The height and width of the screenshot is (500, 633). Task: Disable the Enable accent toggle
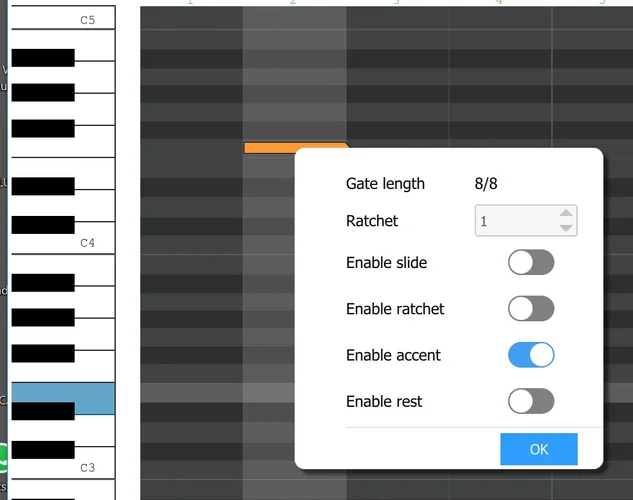(531, 355)
